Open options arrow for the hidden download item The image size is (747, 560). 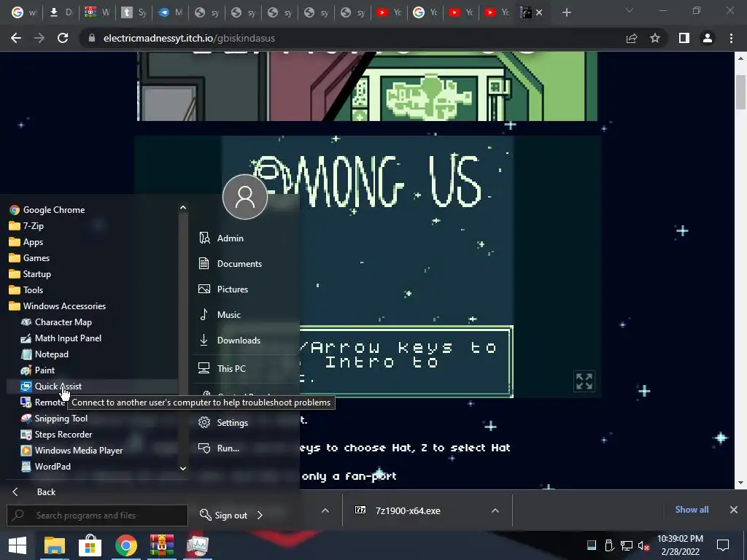click(x=325, y=510)
